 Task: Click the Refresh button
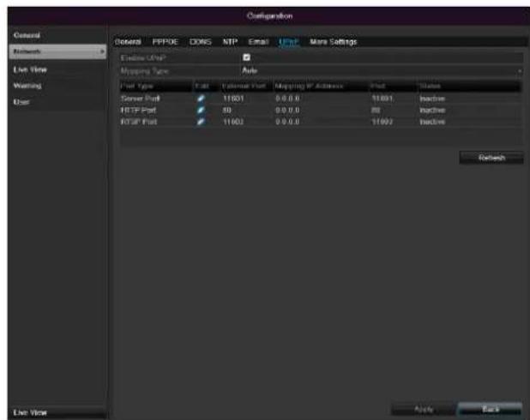click(x=491, y=158)
